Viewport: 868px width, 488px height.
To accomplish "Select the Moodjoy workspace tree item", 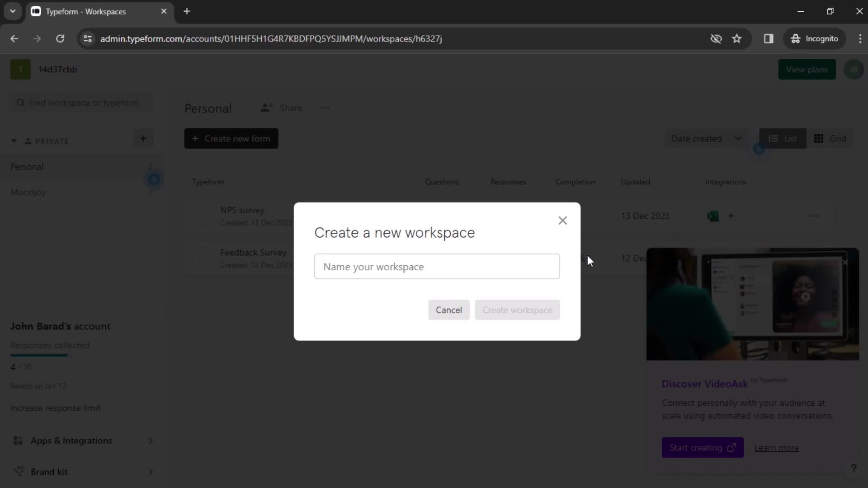I will point(28,192).
